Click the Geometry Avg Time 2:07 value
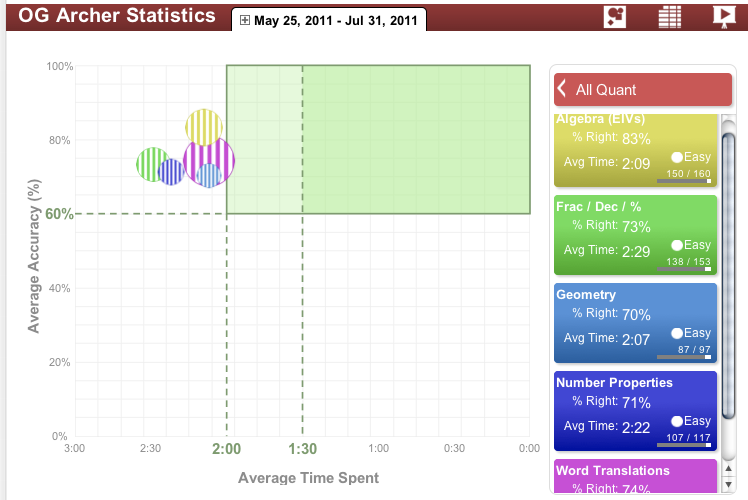Screen dimensions: 748x500 tap(636, 339)
